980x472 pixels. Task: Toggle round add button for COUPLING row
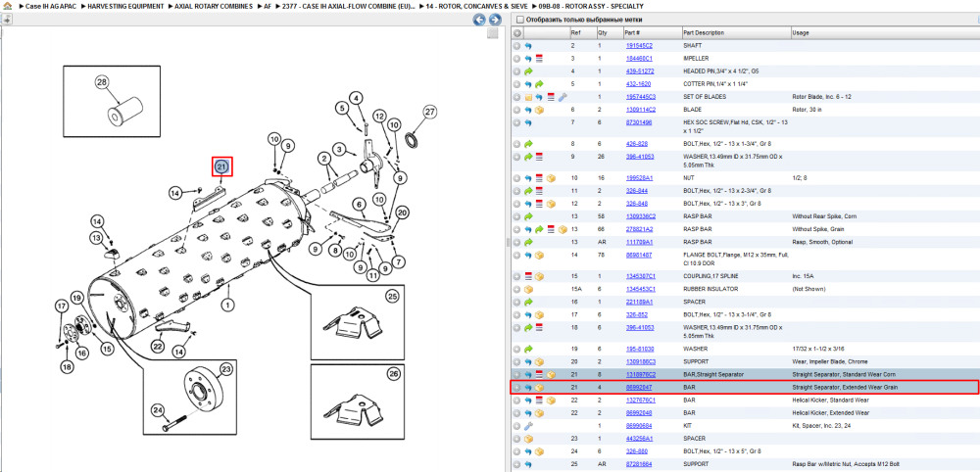coord(516,276)
